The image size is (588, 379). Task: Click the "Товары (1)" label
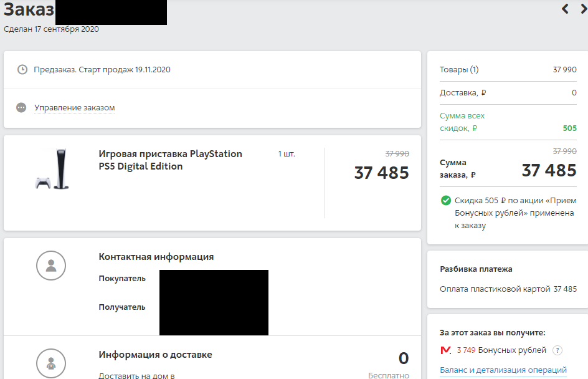pos(459,70)
